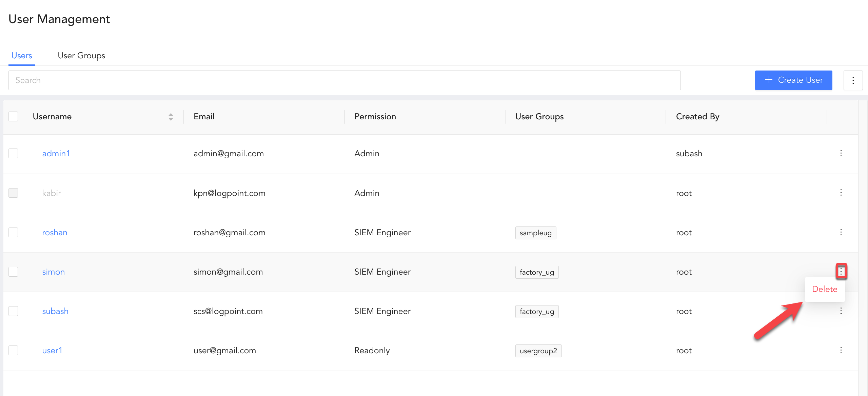Tick the select-all checkbox in the header
Image resolution: width=868 pixels, height=396 pixels.
(13, 117)
